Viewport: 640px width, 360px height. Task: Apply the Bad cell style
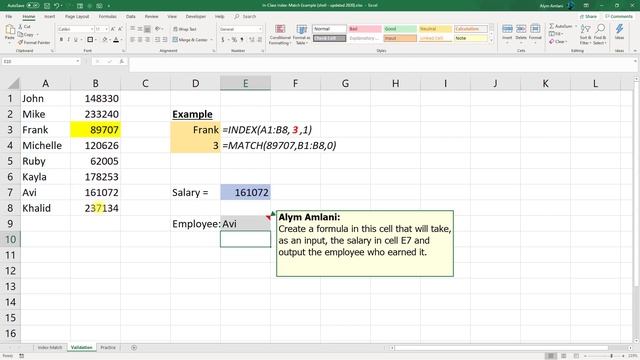pos(364,29)
